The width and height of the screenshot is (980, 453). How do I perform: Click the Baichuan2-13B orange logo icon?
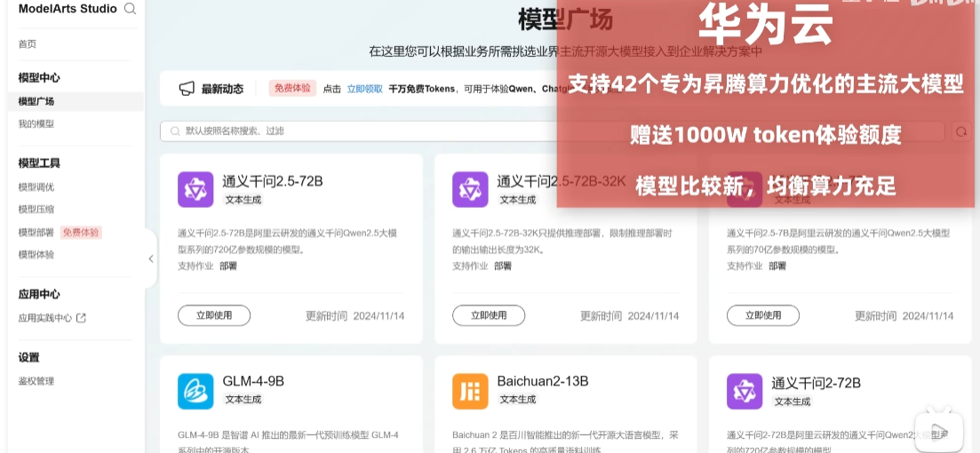470,391
